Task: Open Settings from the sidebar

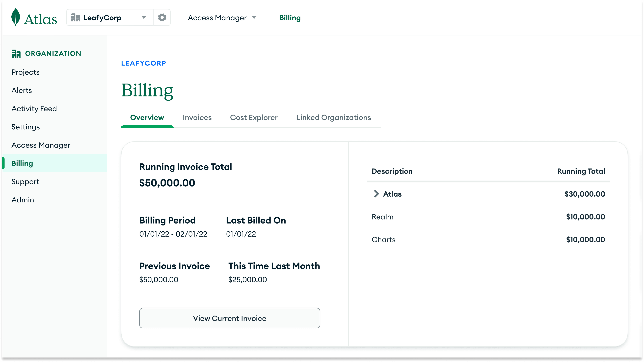Action: (x=25, y=127)
